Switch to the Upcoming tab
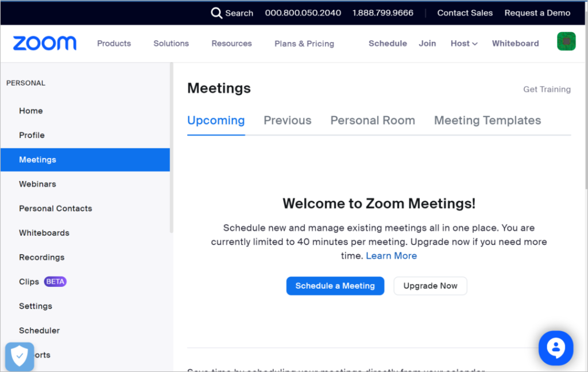 [x=216, y=121]
